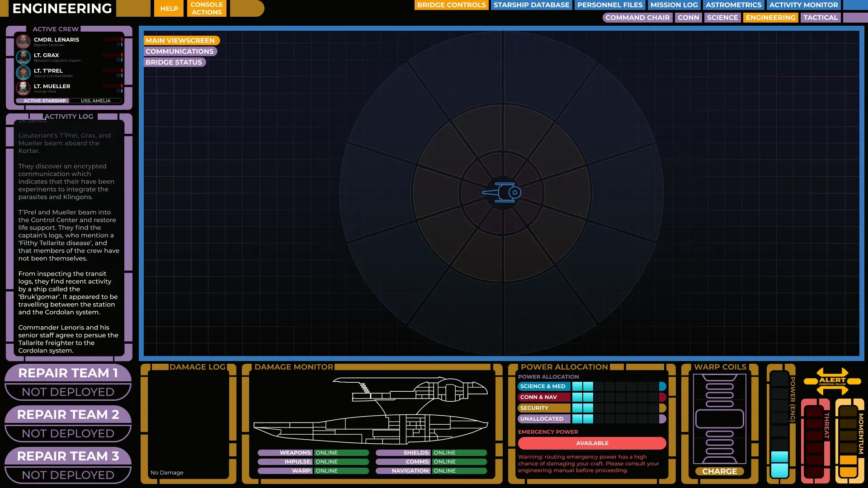868x488 pixels.
Task: Click Cmdr. Lenaris crew portrait
Action: 23,42
